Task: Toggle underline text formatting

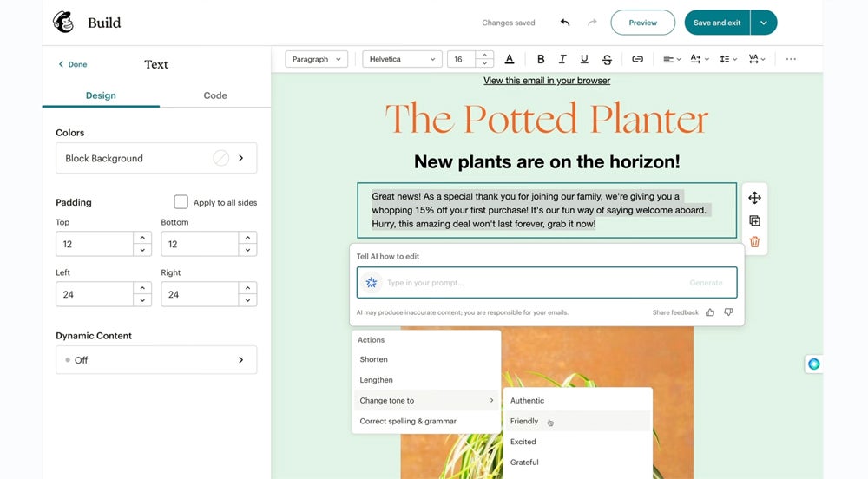Action: click(584, 59)
